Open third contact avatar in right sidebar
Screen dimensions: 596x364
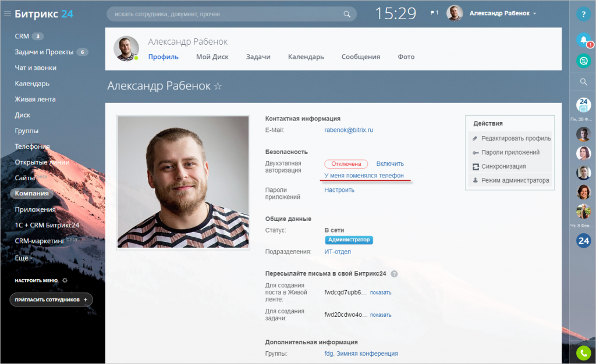(583, 173)
